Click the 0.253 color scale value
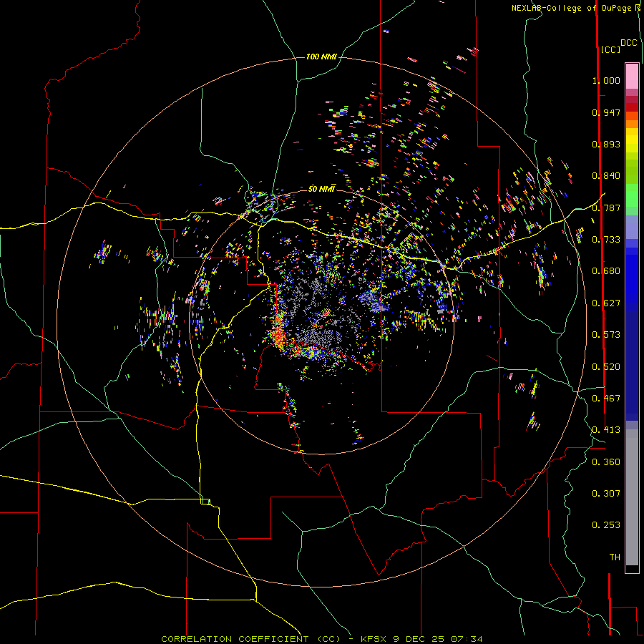 tap(606, 525)
